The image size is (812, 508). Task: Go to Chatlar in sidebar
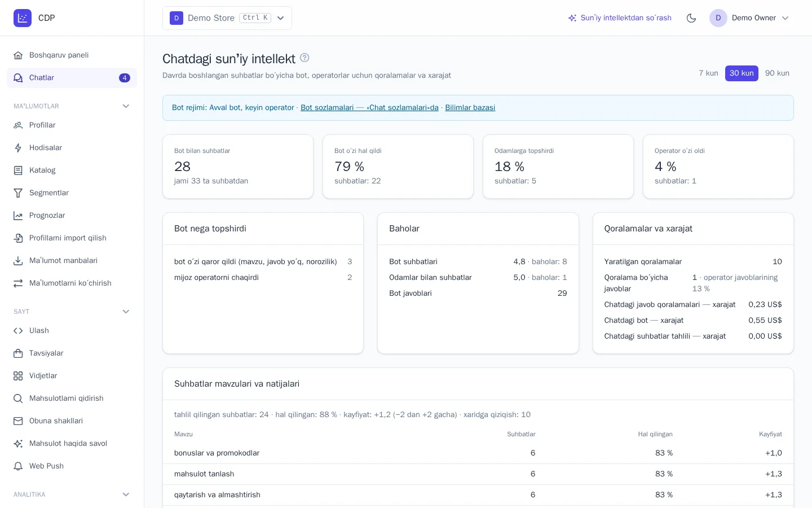(x=72, y=78)
